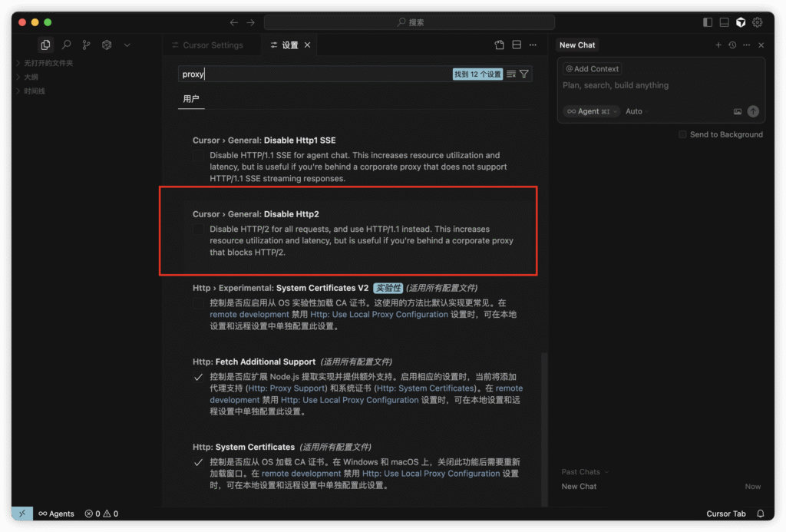Open the Source Control view icon
This screenshot has width=786, height=532.
pyautogui.click(x=87, y=45)
